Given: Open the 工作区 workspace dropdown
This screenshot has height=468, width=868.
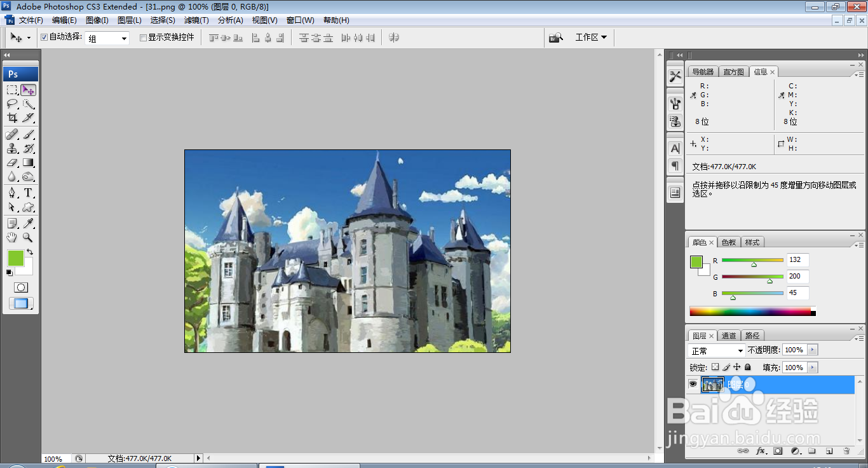Looking at the screenshot, I should (591, 38).
